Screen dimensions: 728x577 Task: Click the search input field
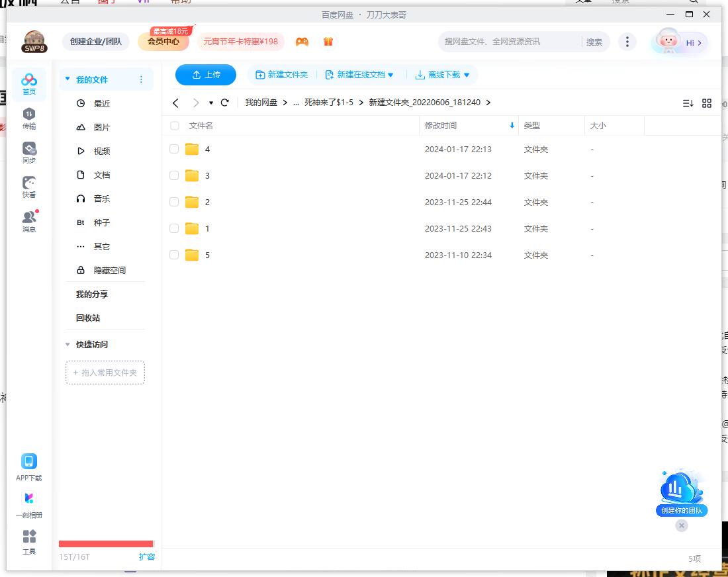(510, 42)
